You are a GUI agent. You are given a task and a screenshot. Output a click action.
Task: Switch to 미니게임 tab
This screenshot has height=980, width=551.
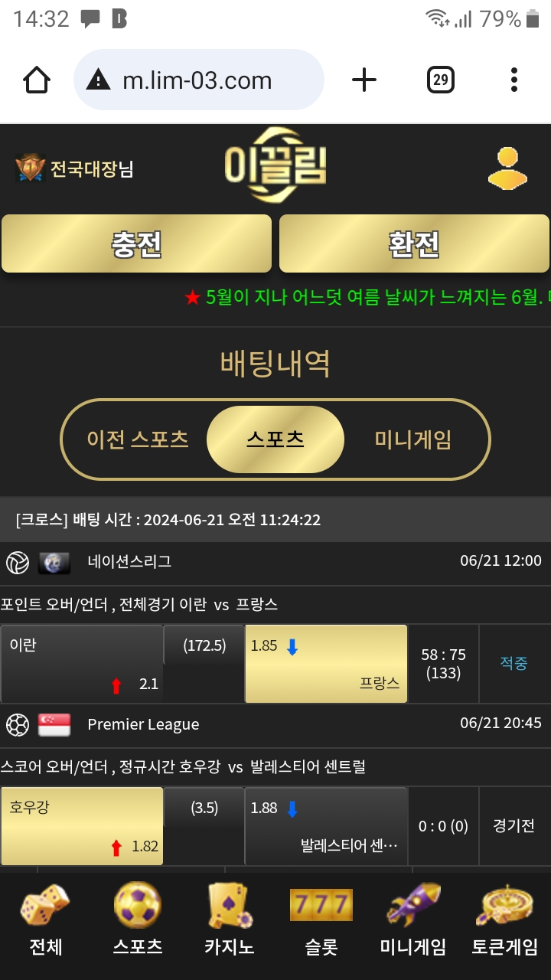coord(413,439)
